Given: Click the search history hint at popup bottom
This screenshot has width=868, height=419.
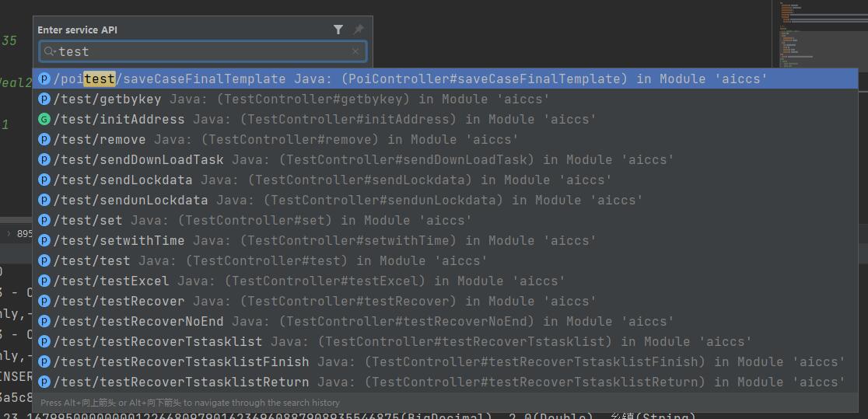Looking at the screenshot, I should 190,403.
